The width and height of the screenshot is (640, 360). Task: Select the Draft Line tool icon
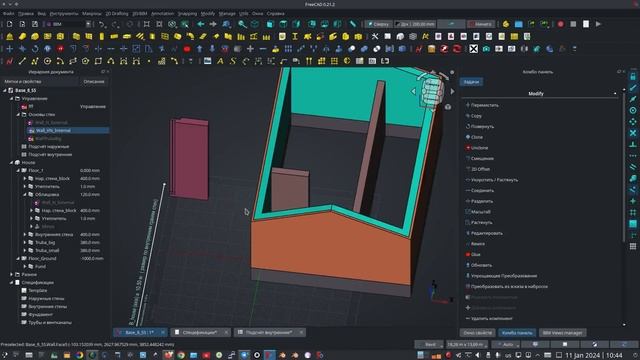coord(22,61)
